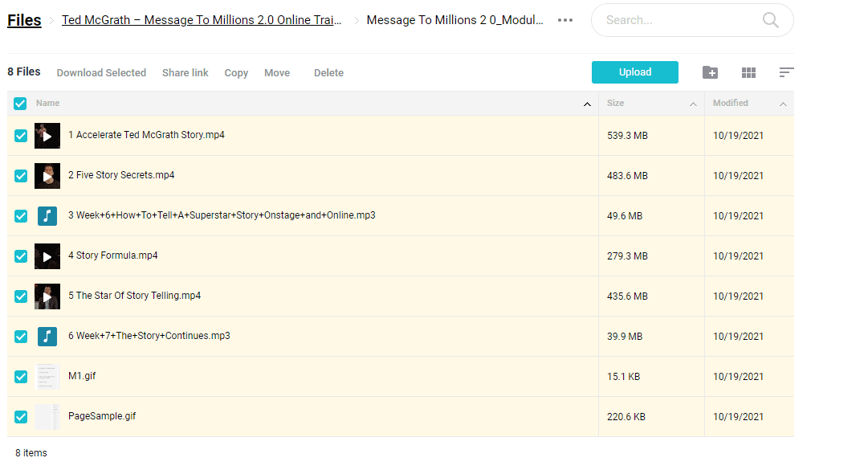Open M1.gif thumbnail preview
Screen dimensions: 868x466
tap(47, 376)
